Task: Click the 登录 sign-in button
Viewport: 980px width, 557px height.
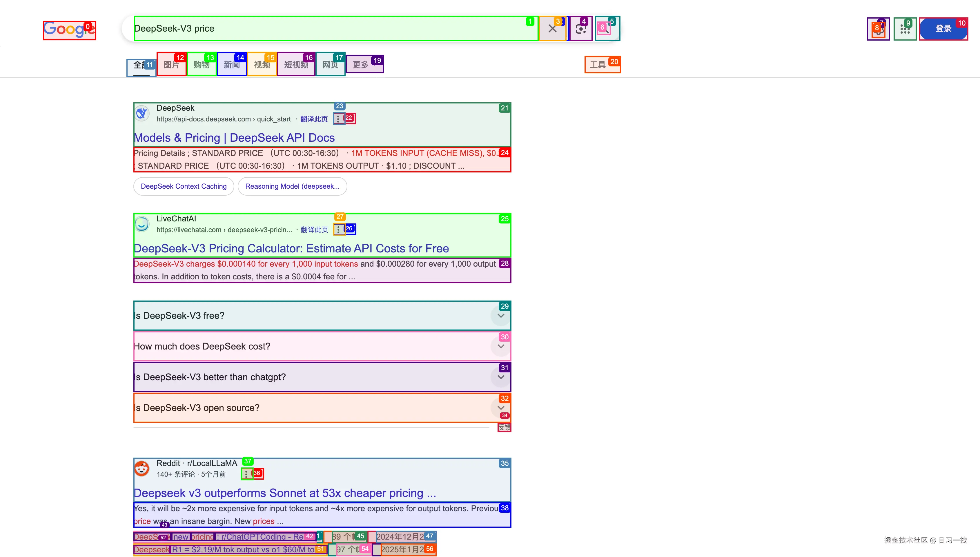Action: [x=943, y=29]
